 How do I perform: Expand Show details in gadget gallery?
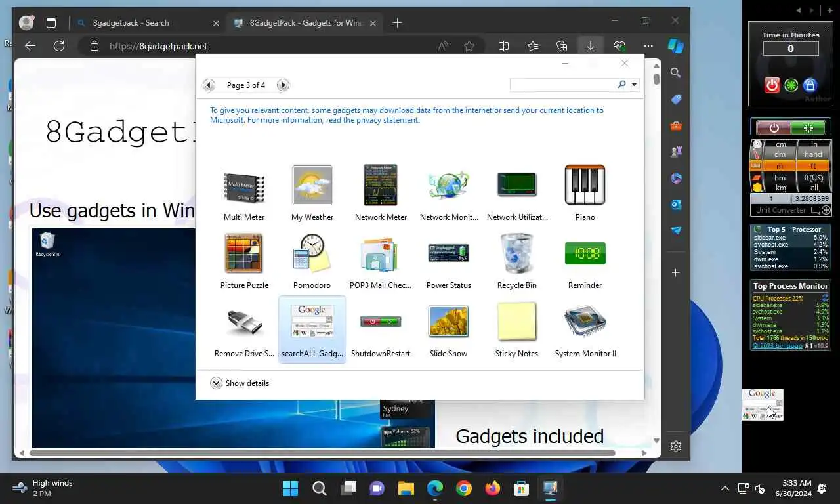[240, 383]
